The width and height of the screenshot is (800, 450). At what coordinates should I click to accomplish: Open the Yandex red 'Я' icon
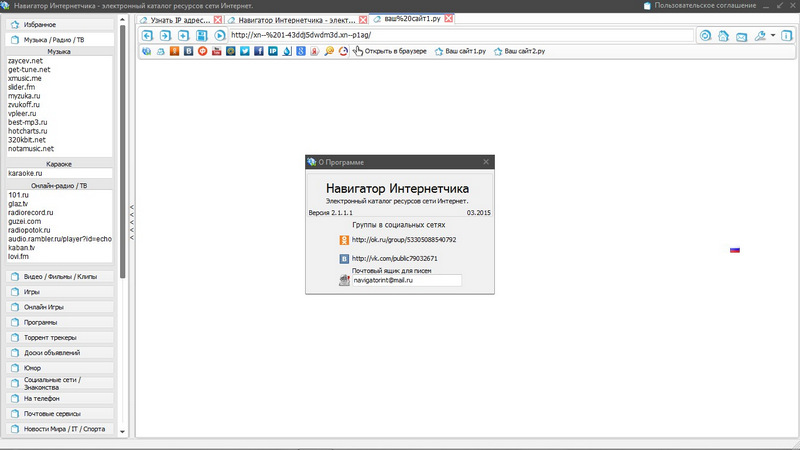[x=315, y=51]
